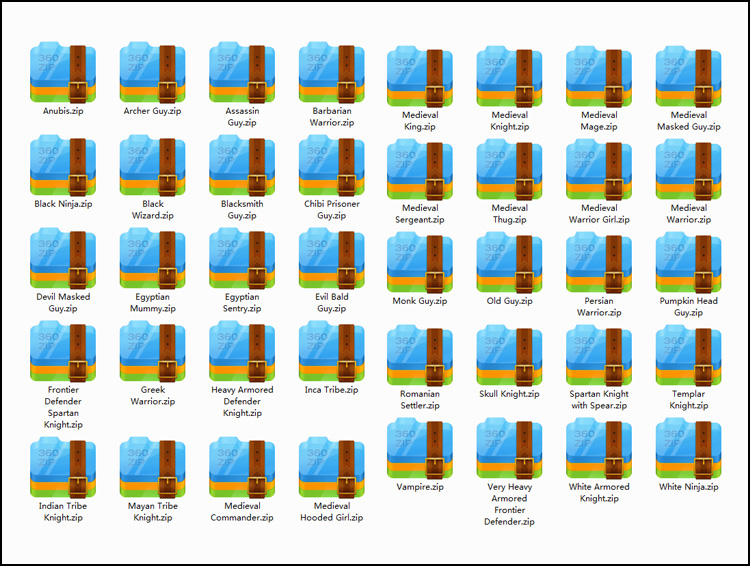Screen dimensions: 750x570
Task: Choose Chibi Prisoner Guy.zip icon
Action: 331,165
